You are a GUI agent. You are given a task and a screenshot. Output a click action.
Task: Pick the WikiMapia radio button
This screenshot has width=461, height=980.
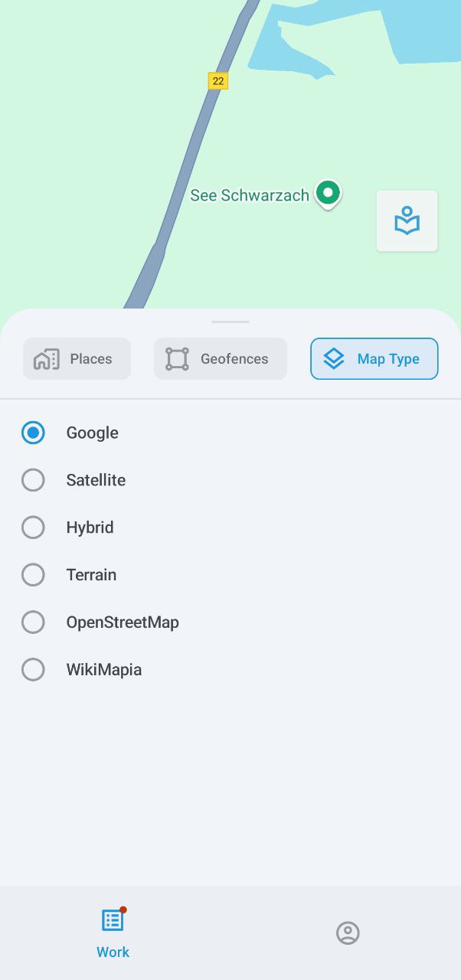coord(33,670)
